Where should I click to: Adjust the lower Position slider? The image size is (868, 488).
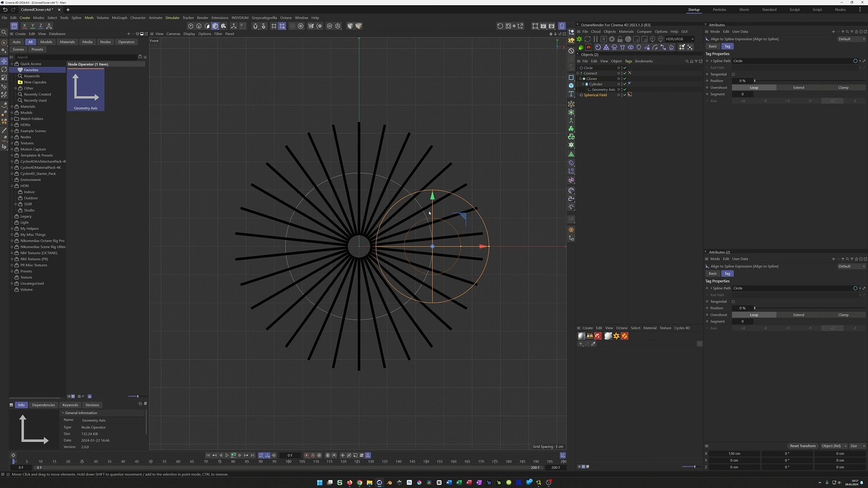click(810, 308)
